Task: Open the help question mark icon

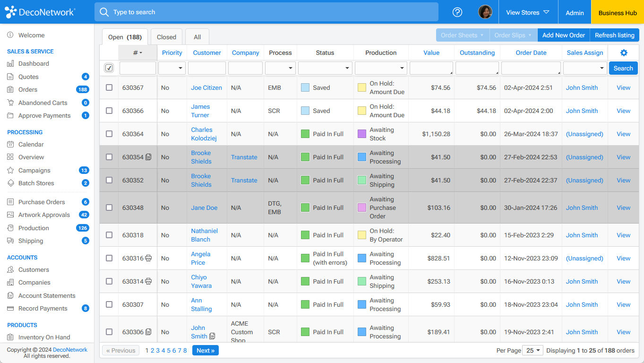Action: (x=457, y=12)
